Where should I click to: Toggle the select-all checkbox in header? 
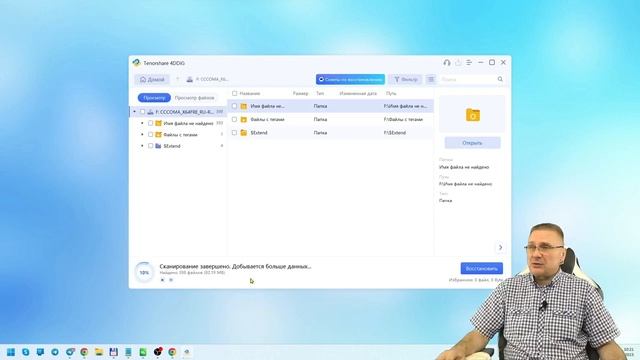[x=234, y=93]
